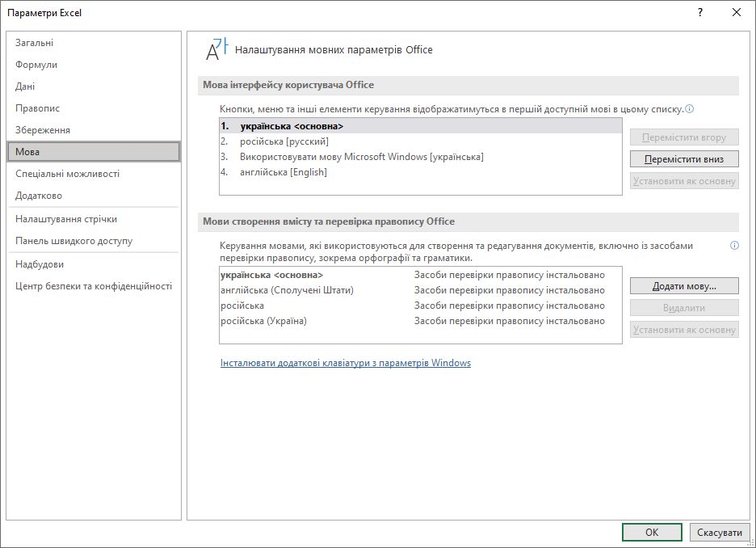Click the language settings A icon in header
This screenshot has height=548, width=756.
click(216, 49)
